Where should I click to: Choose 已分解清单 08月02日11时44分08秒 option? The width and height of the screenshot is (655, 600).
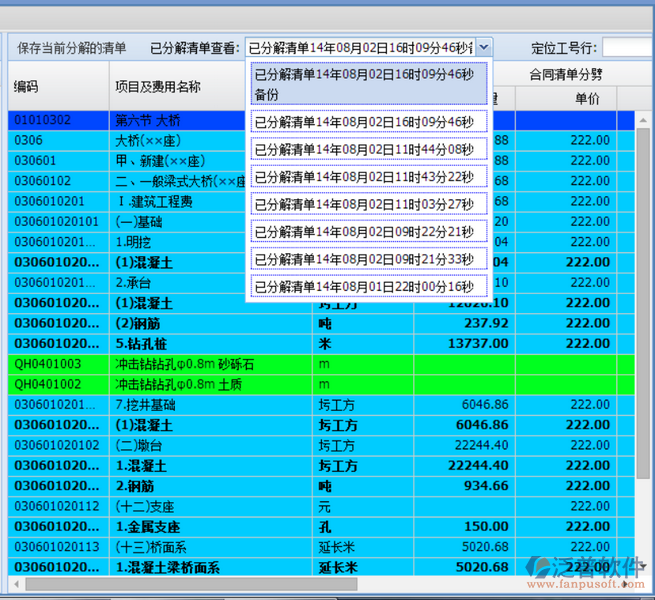(369, 149)
